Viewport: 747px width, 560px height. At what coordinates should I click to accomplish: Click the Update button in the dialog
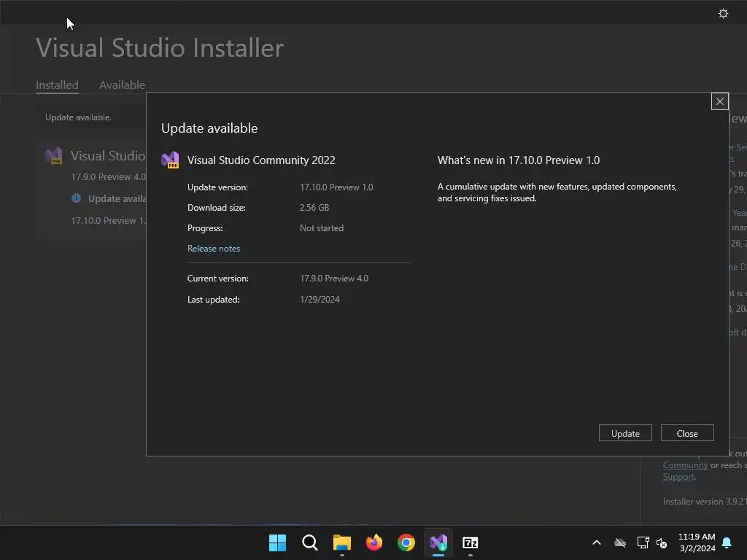pyautogui.click(x=625, y=433)
